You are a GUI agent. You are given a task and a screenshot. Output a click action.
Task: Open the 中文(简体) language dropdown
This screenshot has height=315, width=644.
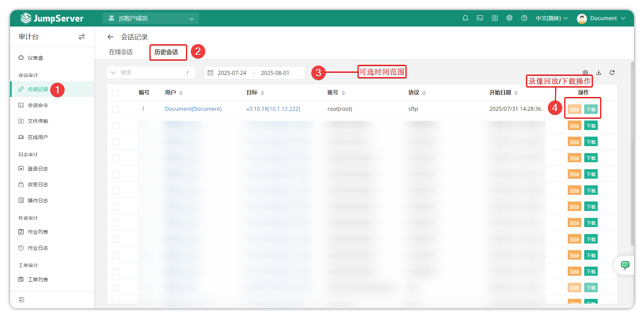tap(551, 18)
